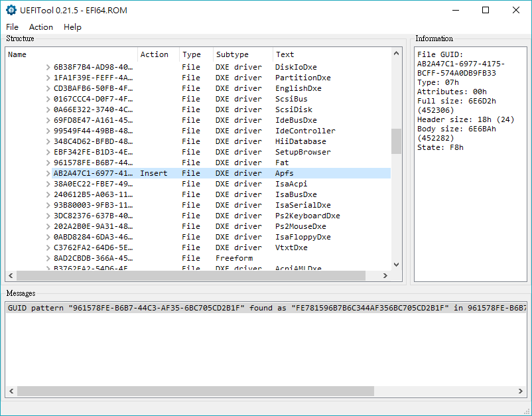Expand the IsaAcpi tree row
The image size is (532, 416).
coord(48,184)
